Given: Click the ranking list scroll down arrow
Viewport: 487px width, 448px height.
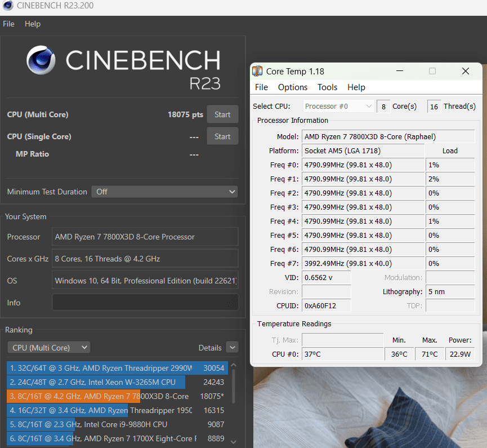Looking at the screenshot, I should pos(234,442).
